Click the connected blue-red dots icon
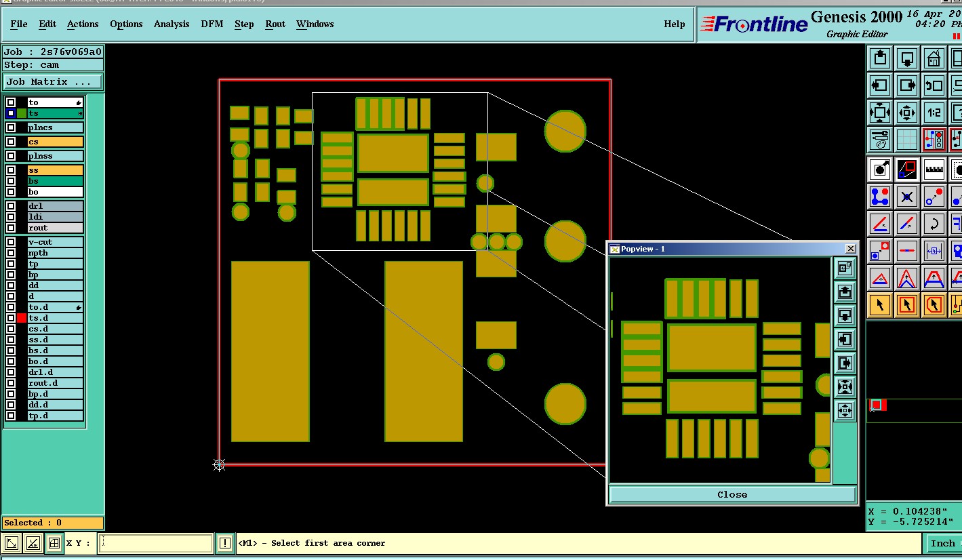 tap(880, 197)
